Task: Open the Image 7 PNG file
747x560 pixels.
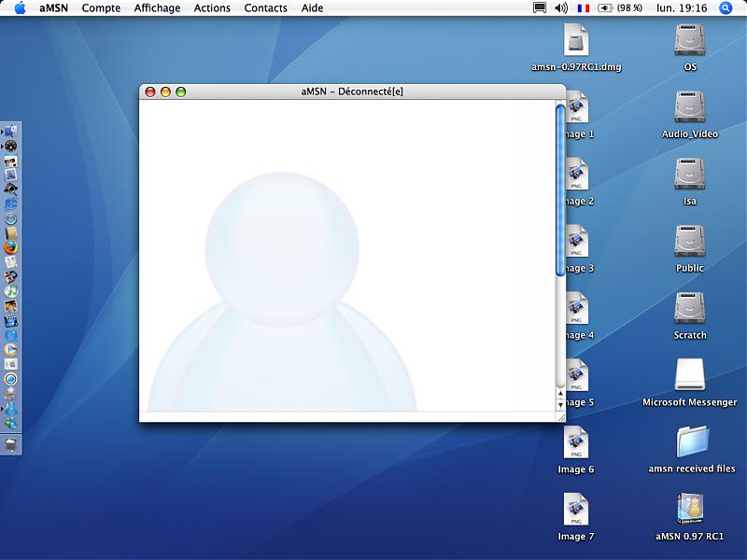Action: [x=576, y=510]
